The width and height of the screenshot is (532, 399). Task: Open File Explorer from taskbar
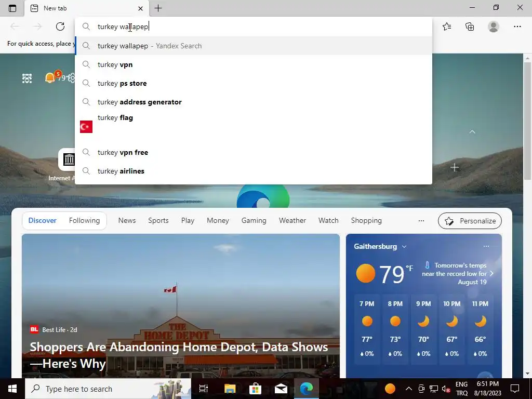[229, 389]
